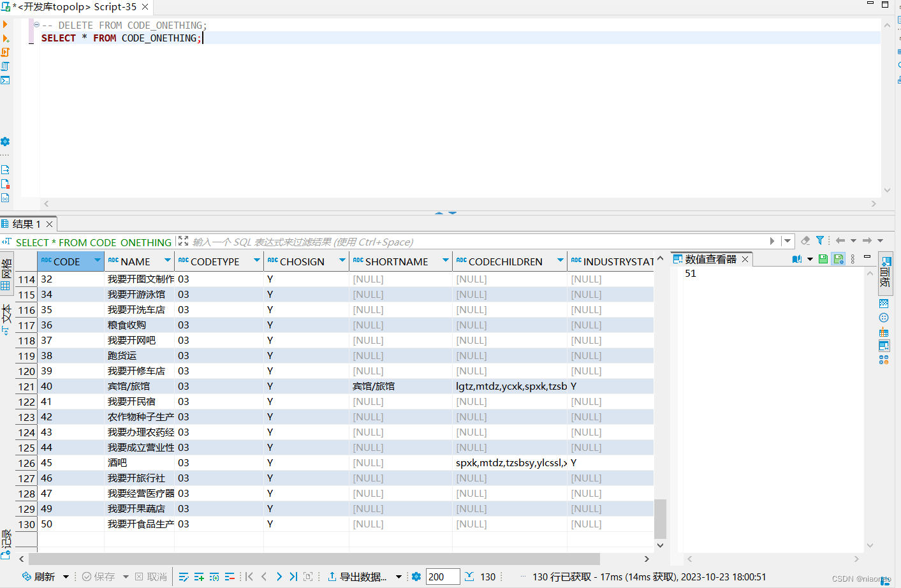Jump to last row icon
Screen dimensions: 901x588
tap(293, 577)
